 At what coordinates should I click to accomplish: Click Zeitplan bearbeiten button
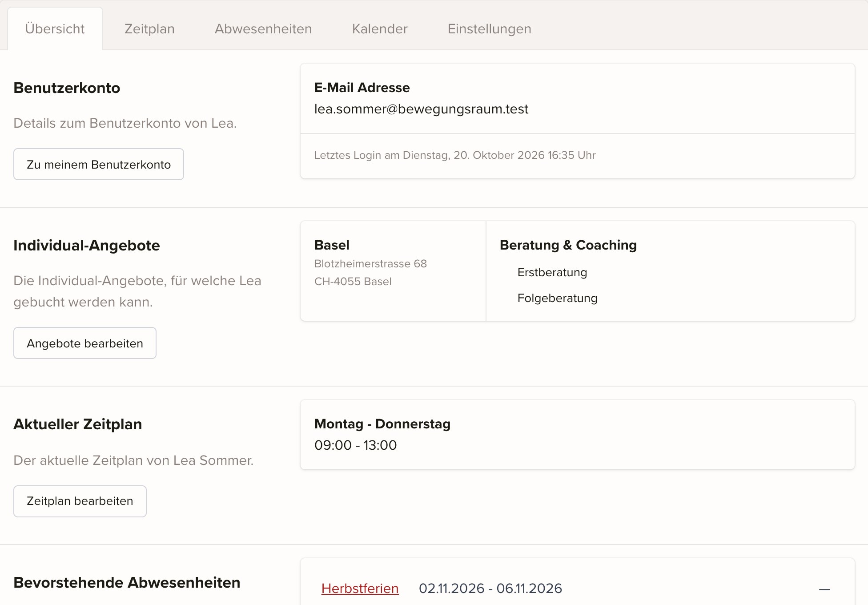pos(80,501)
